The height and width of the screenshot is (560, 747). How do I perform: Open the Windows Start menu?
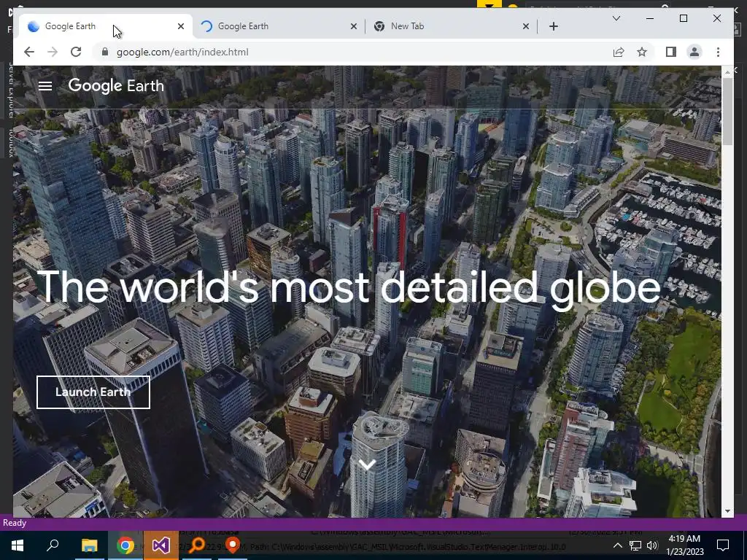coord(18,545)
